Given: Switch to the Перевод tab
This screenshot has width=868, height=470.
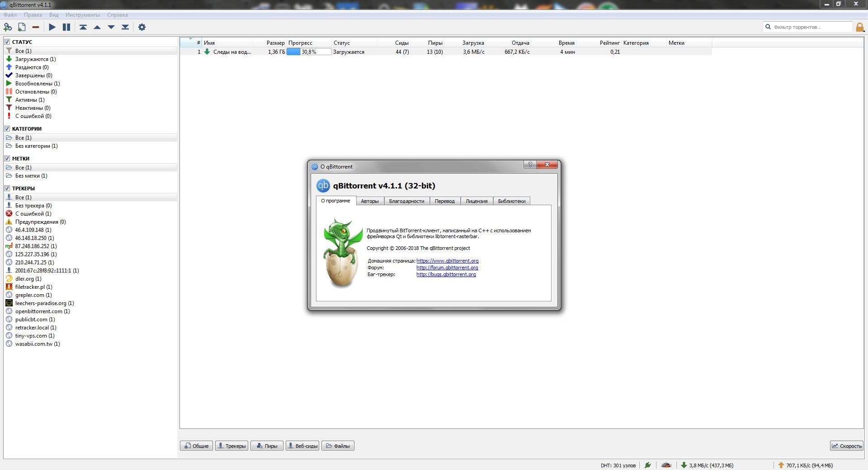Looking at the screenshot, I should pos(445,201).
